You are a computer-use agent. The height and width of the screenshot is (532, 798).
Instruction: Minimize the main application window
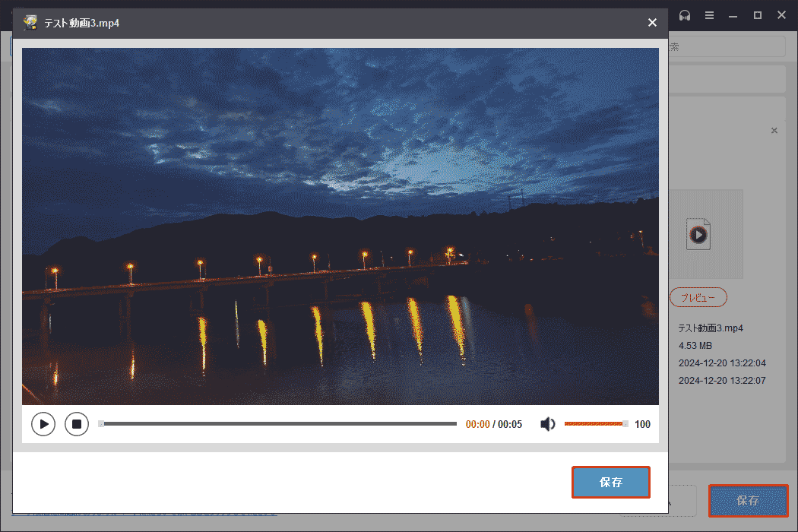tap(734, 15)
